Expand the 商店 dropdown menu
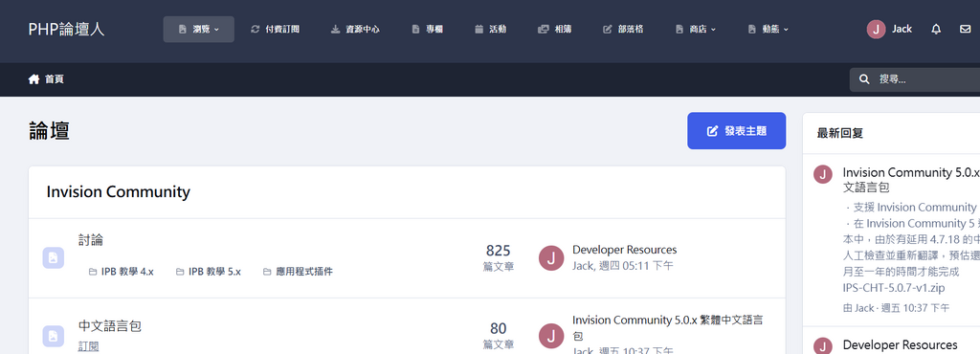Viewport: 980px width, 354px height. tap(696, 30)
